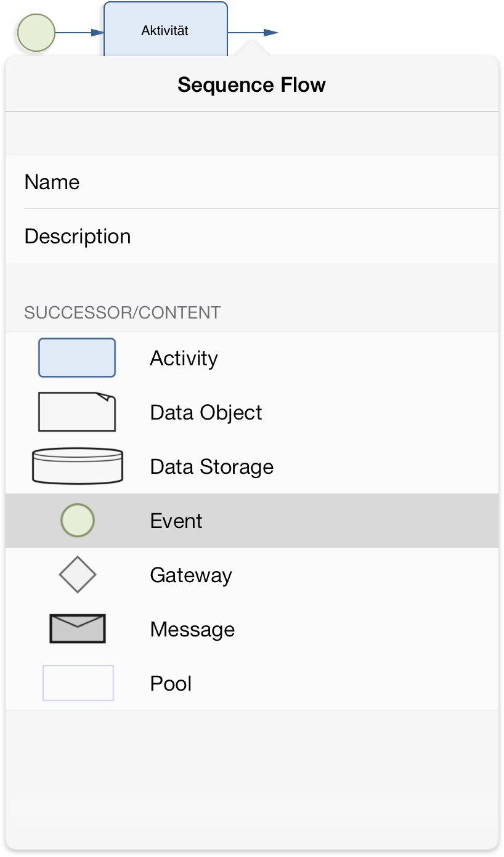Click the outgoing arrow after Aktivität
The height and width of the screenshot is (857, 504).
coord(253,32)
